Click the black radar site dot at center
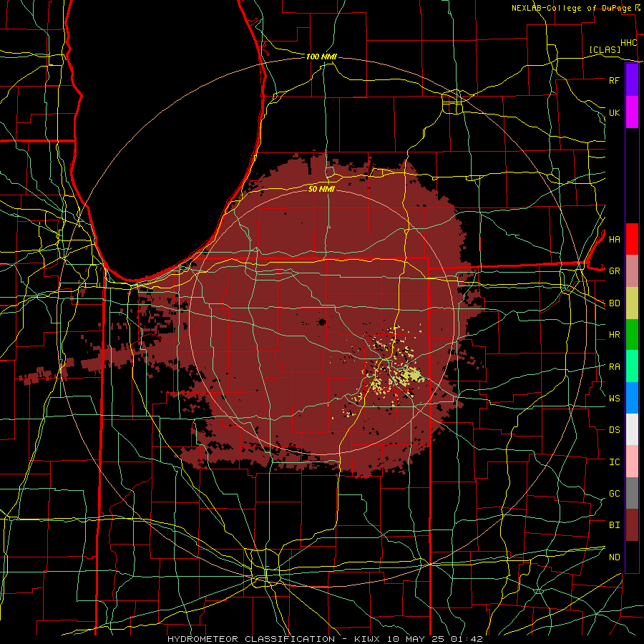 click(322, 322)
